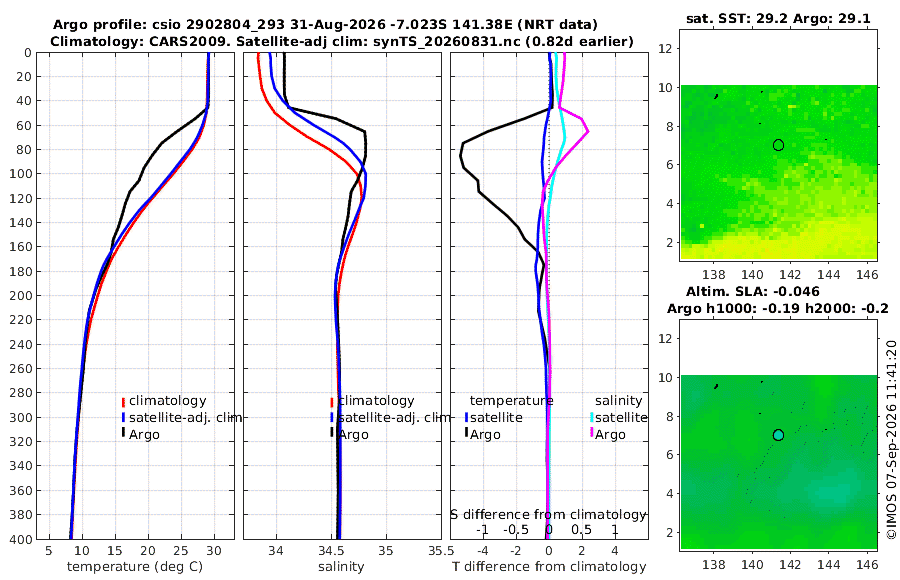Click red climatology legend marker in temperature plot

point(123,401)
